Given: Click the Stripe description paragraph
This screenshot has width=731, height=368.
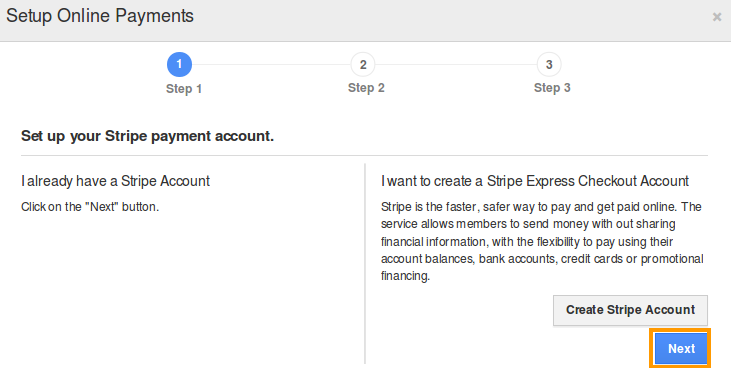Looking at the screenshot, I should click(542, 241).
